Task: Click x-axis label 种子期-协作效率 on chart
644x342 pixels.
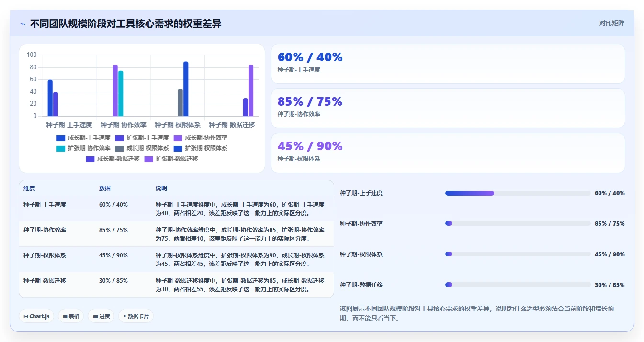Action: [x=123, y=125]
